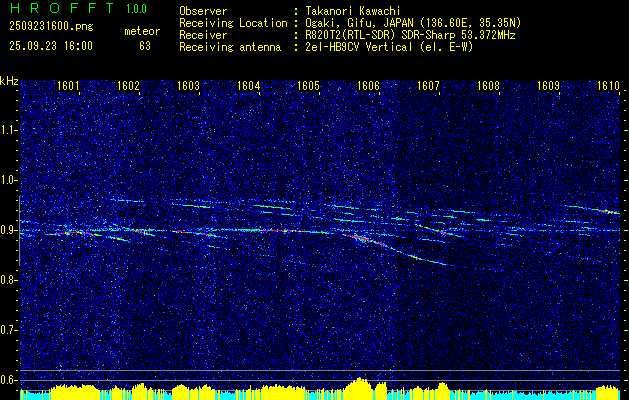
Task: Click the 2el-HB9CV Vertical antenna text
Action: pyautogui.click(x=389, y=47)
